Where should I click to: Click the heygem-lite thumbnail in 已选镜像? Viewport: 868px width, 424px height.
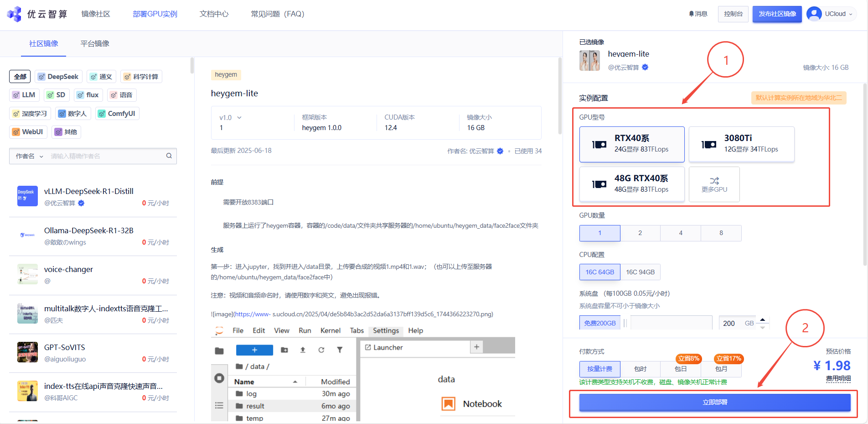point(589,60)
